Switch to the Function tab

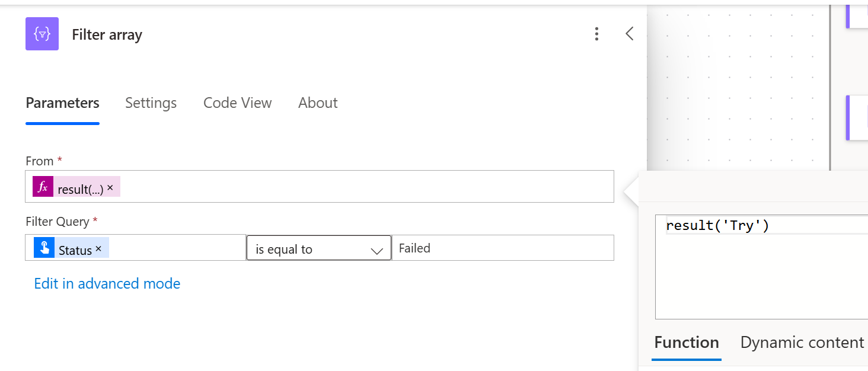686,343
